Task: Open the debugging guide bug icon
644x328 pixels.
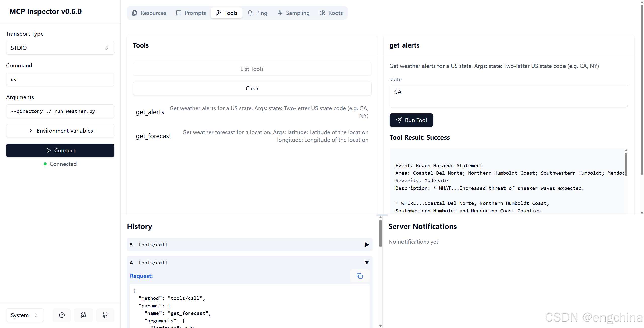Action: (84, 315)
